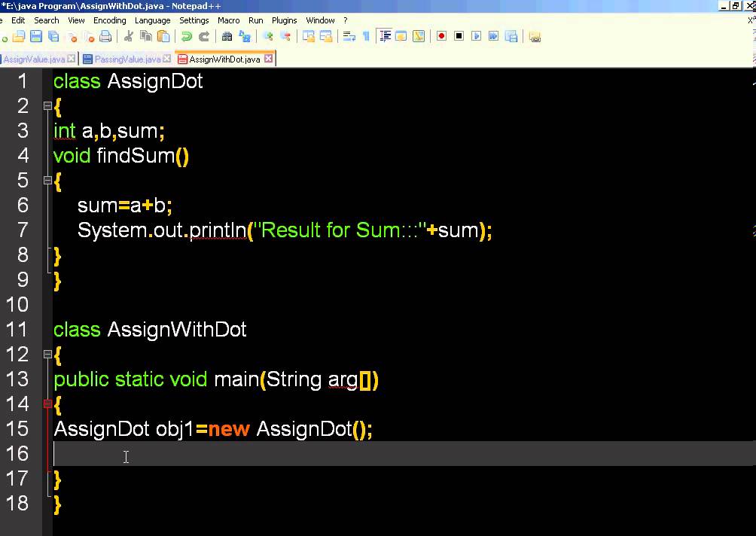756x536 pixels.
Task: Click the Zoom Out toolbar icon
Action: (x=285, y=36)
